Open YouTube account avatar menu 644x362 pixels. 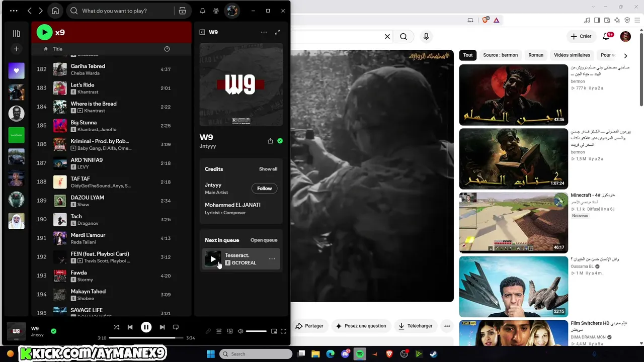[x=625, y=36]
